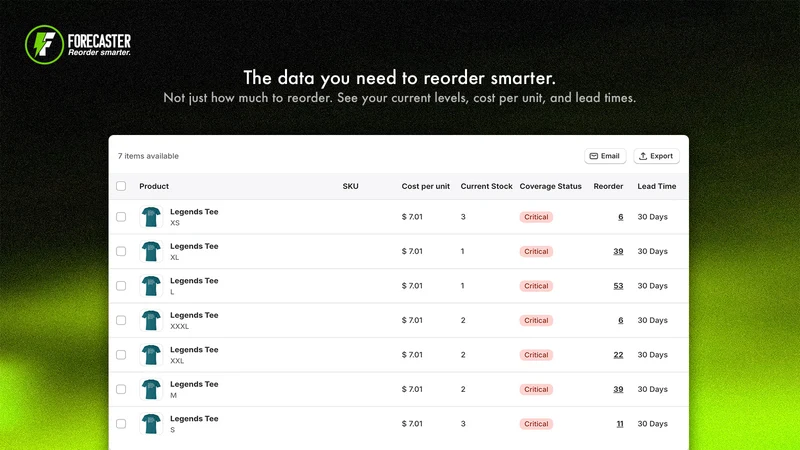Click Critical badge in XL row
The image size is (800, 450).
536,252
